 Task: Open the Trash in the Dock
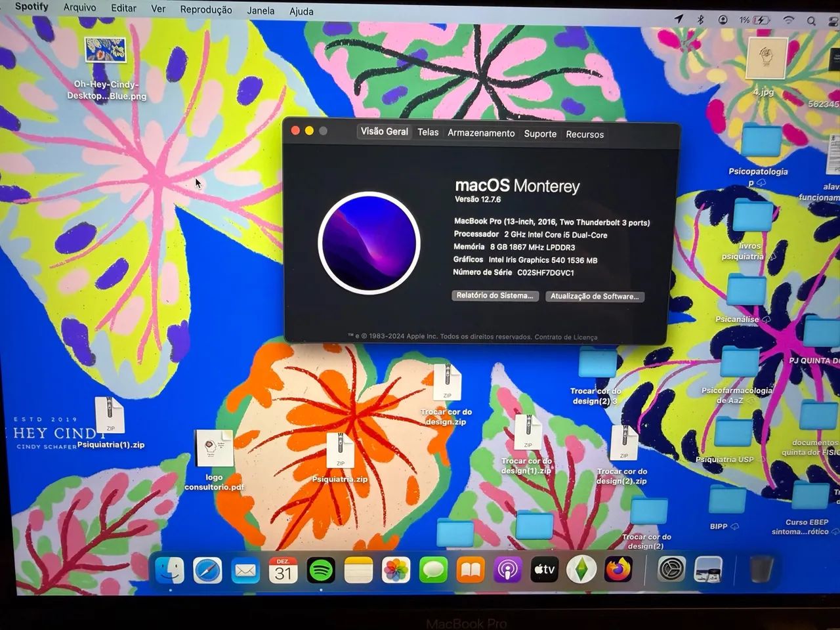[761, 568]
